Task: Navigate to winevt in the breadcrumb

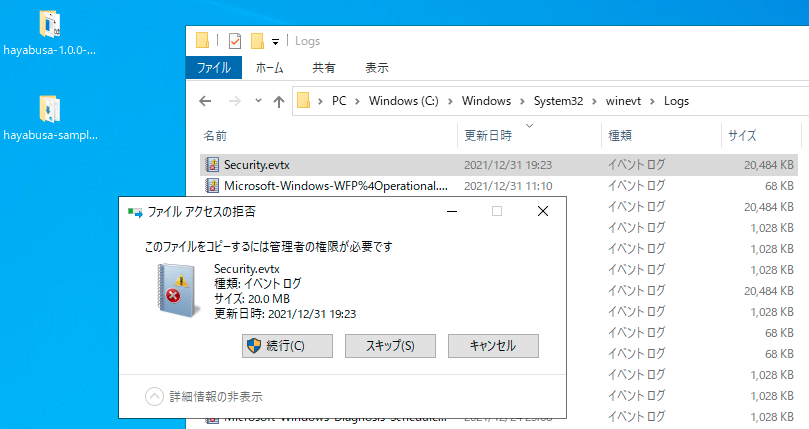Action: click(x=623, y=101)
